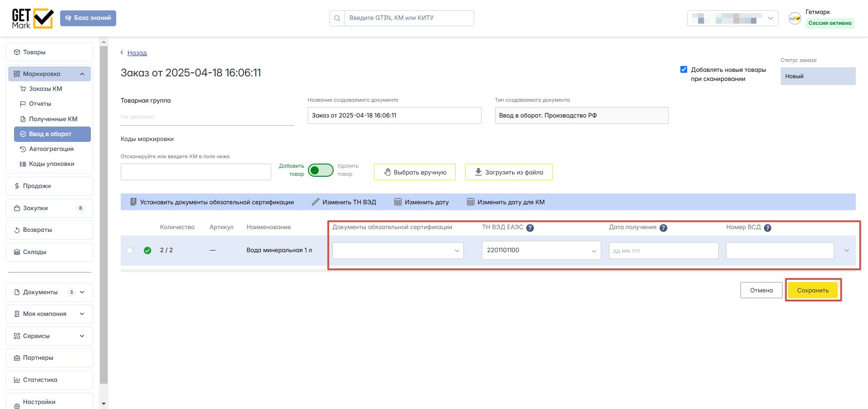868x409 pixels.
Task: Expand the Документы menu chevron
Action: tap(82, 292)
